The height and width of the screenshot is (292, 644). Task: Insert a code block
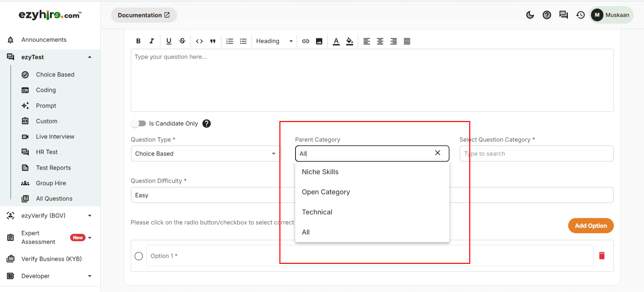[x=199, y=41]
